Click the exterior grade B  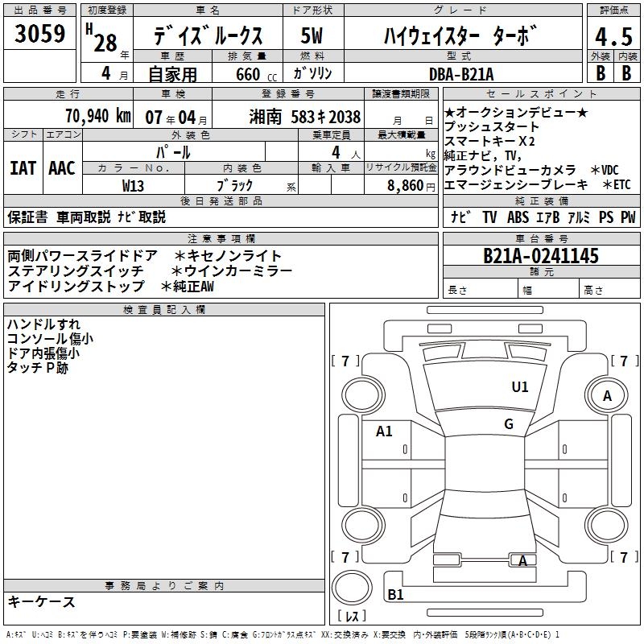point(601,73)
